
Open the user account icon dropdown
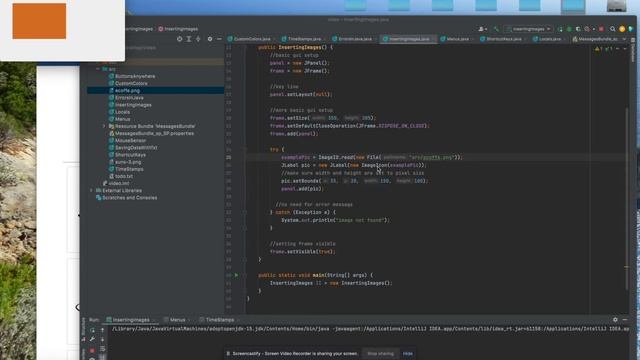click(482, 29)
